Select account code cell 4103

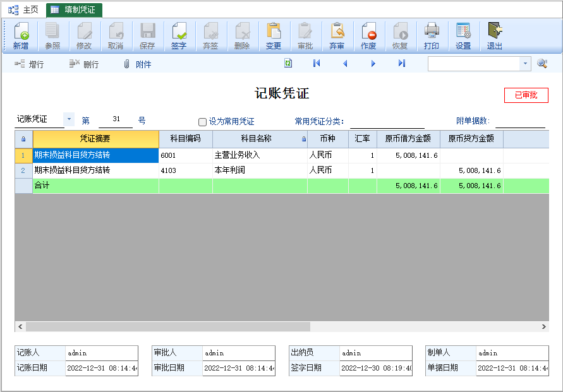pyautogui.click(x=186, y=170)
